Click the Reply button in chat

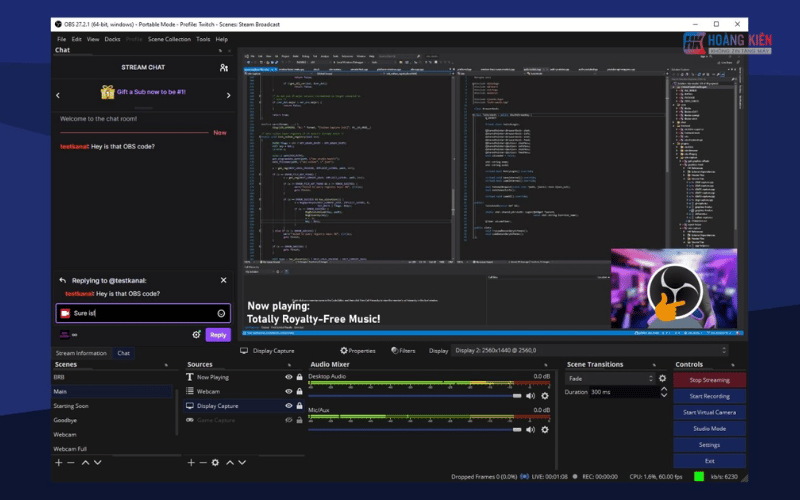click(x=218, y=335)
